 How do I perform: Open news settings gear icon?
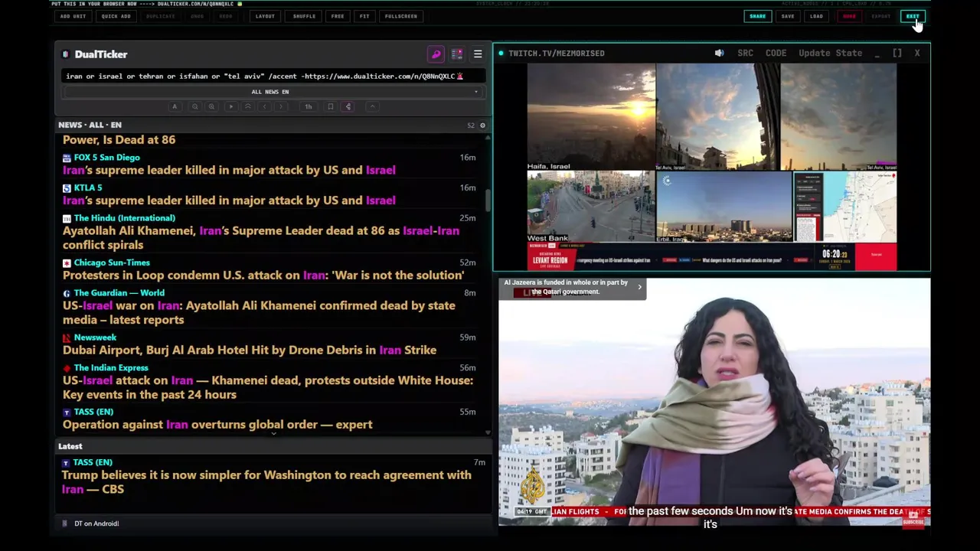tap(482, 125)
